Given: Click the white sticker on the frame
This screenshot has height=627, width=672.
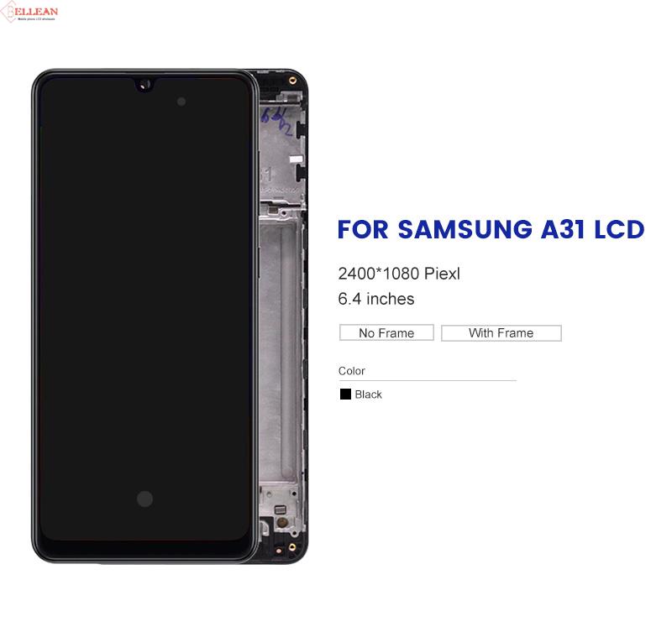Looking at the screenshot, I should pyautogui.click(x=296, y=159).
